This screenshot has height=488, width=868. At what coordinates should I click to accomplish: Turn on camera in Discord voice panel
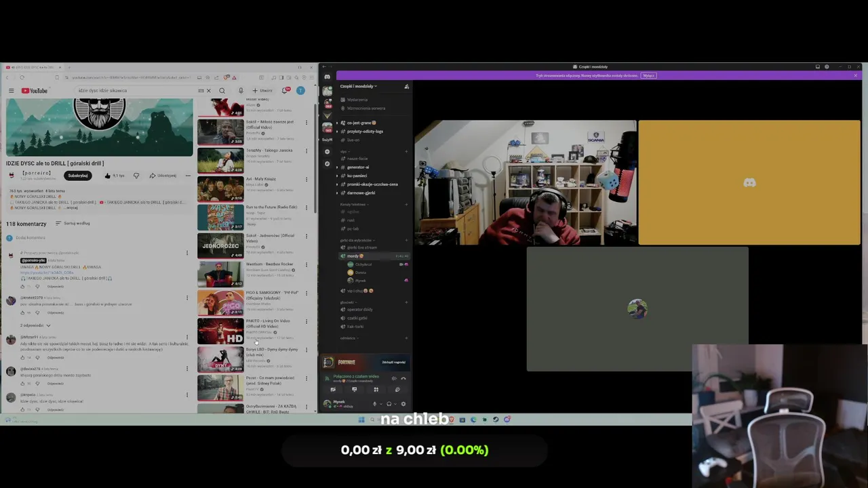pos(333,390)
